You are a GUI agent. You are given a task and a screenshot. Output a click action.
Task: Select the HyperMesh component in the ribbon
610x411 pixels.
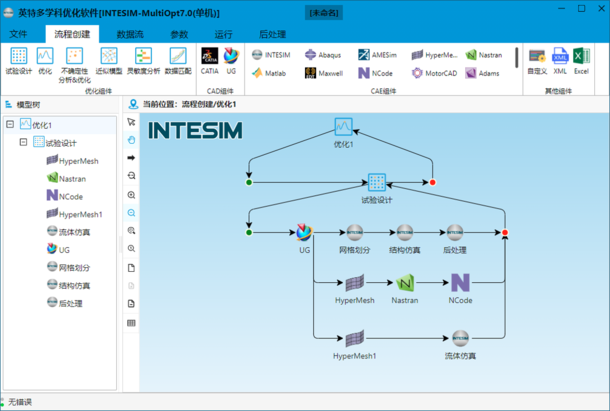pyautogui.click(x=435, y=55)
